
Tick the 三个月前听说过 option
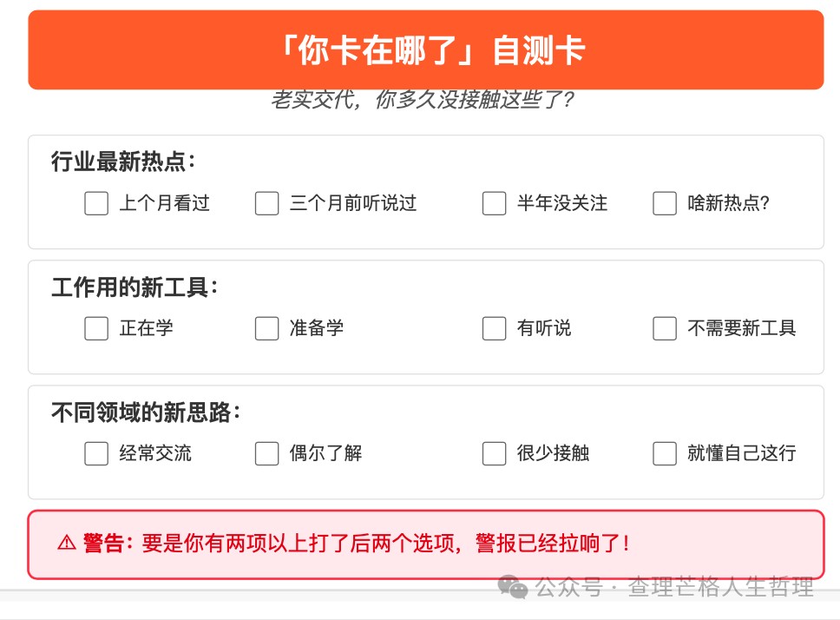[x=266, y=204]
